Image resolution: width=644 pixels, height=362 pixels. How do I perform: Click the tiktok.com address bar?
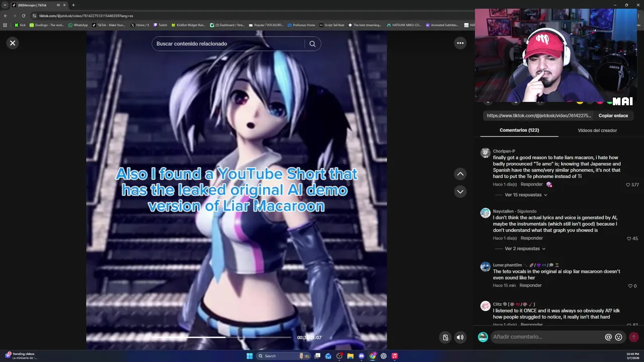252,16
